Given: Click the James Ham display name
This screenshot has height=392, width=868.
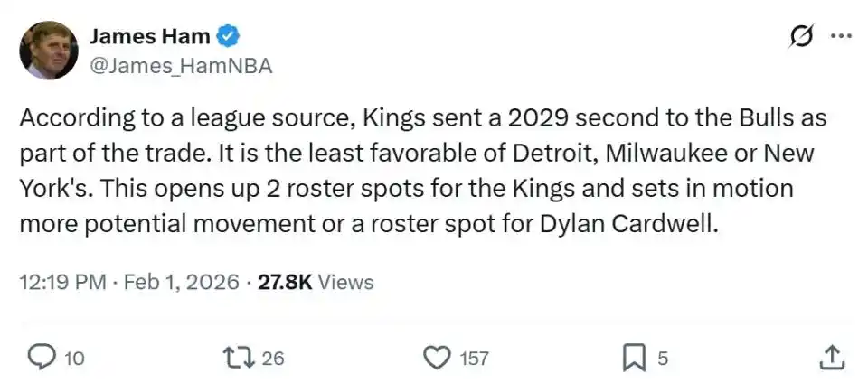Looking at the screenshot, I should click(x=149, y=37).
